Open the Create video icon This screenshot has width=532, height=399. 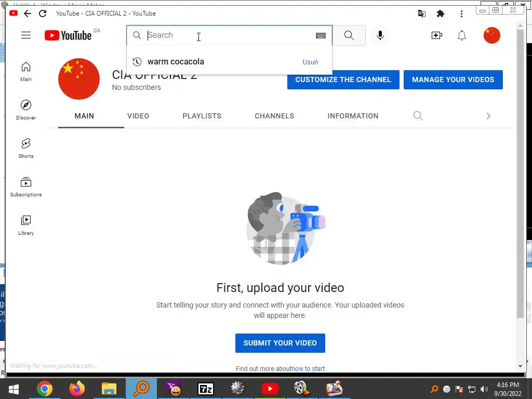click(436, 35)
